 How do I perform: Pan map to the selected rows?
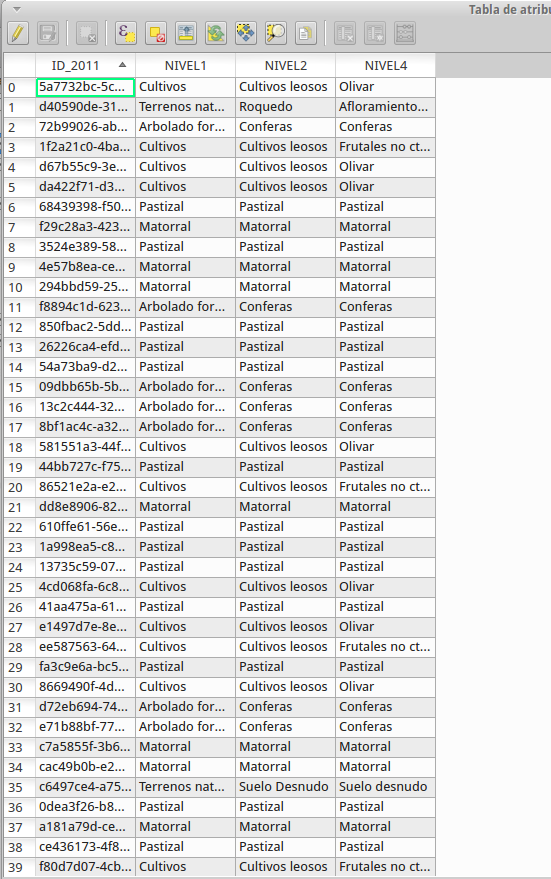click(x=245, y=33)
